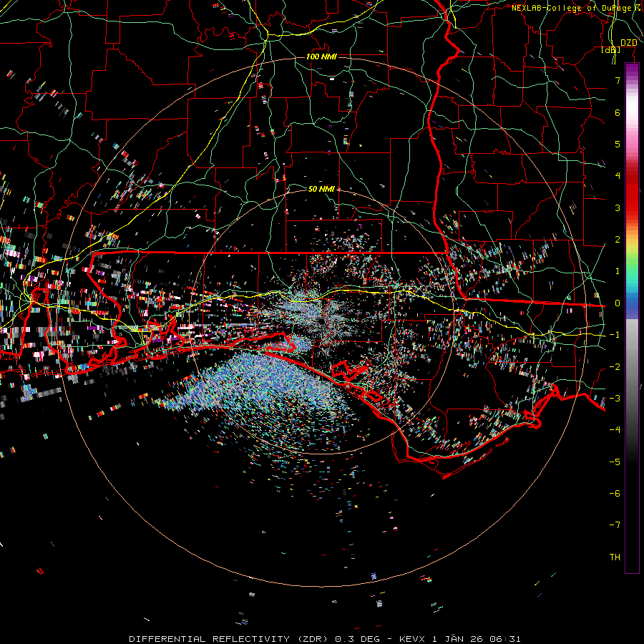Click the -7 dB scale label

(x=615, y=525)
